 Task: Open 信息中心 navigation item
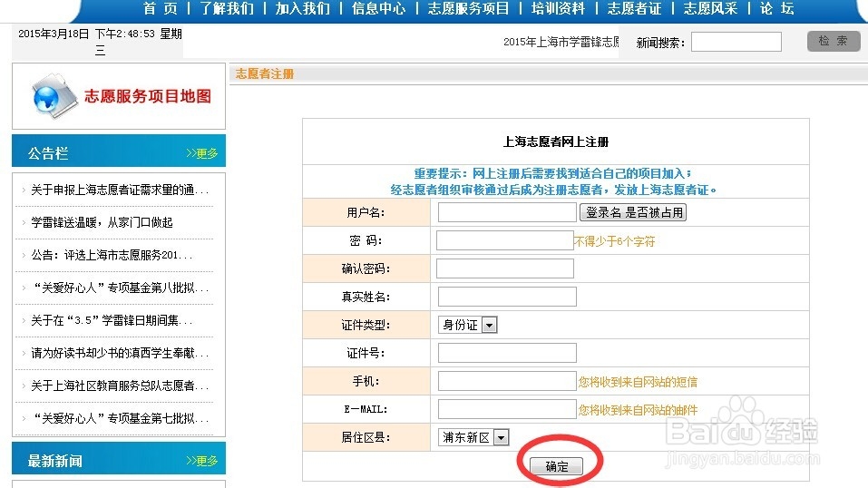pos(378,8)
